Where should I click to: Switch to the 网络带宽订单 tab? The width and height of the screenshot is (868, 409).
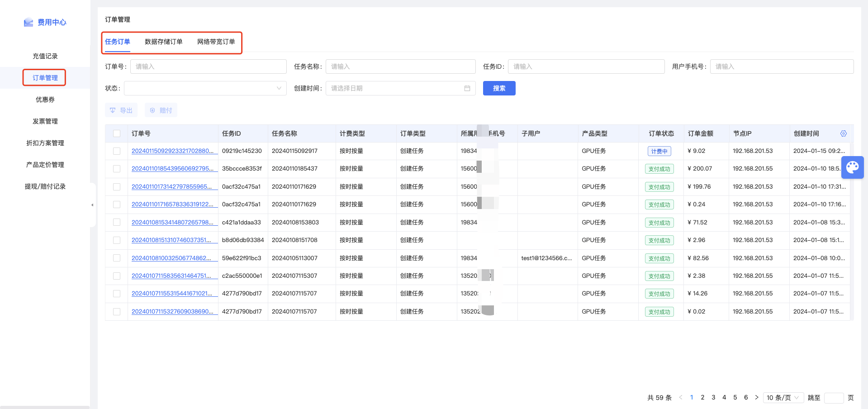pyautogui.click(x=216, y=42)
